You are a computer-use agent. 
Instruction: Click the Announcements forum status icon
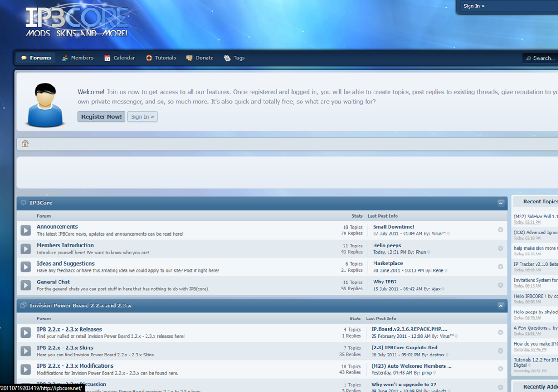click(26, 230)
